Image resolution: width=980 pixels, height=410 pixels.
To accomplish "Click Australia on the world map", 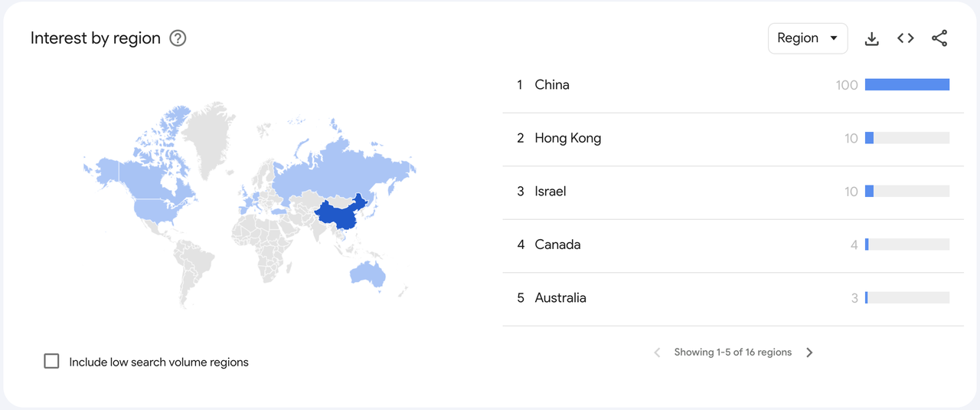I will 366,274.
